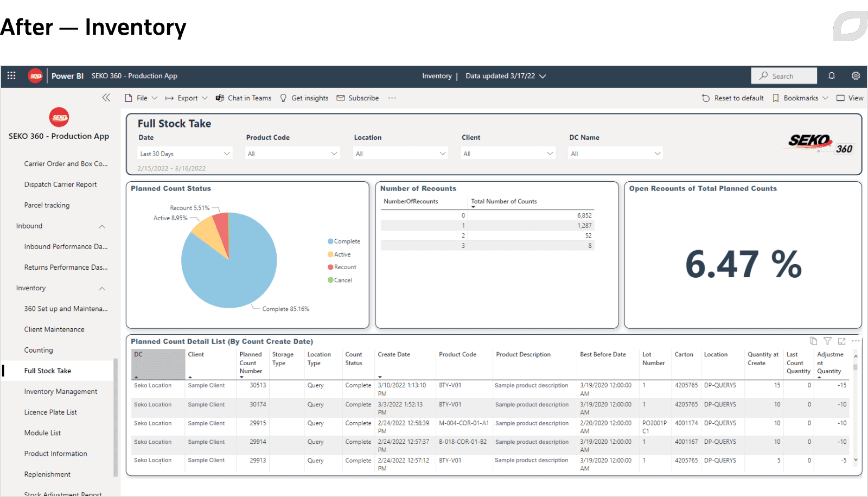Click the 6.47 % card value
This screenshot has height=497, width=868.
(743, 264)
